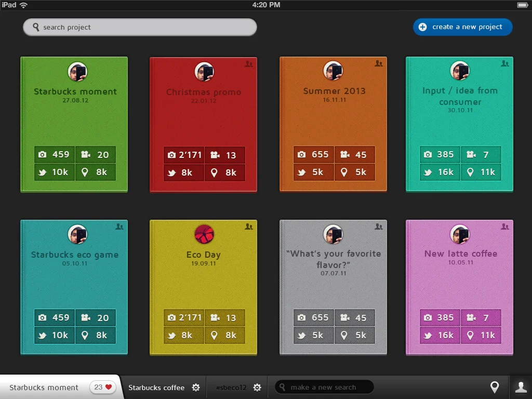Tap location 8k on Starbucks eco game card

coord(96,336)
